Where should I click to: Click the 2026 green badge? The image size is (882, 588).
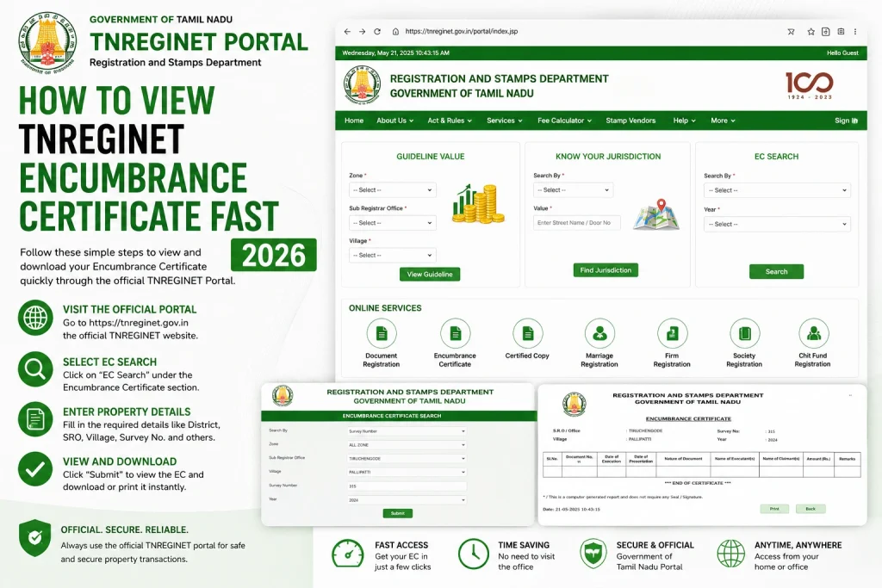(x=274, y=255)
